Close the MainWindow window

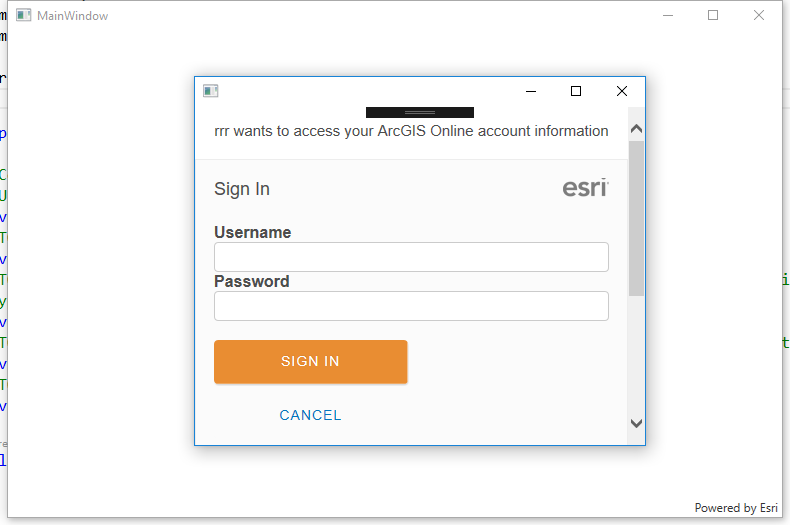click(759, 15)
